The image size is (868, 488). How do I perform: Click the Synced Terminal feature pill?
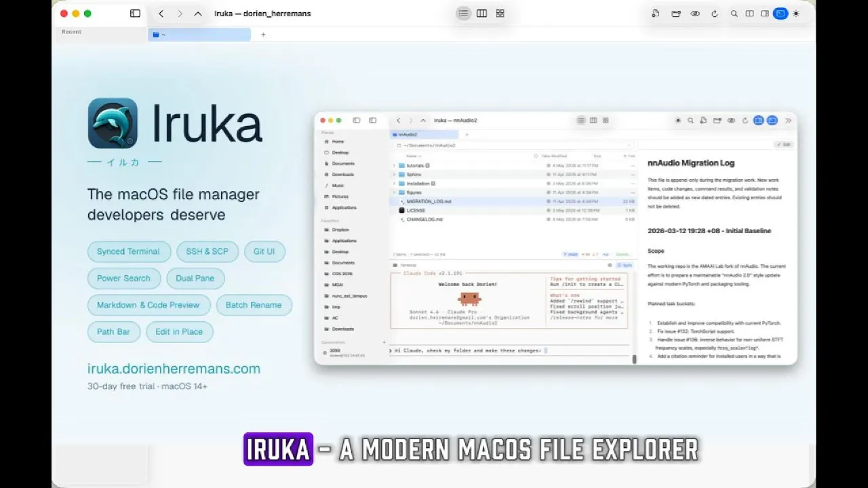click(x=128, y=251)
